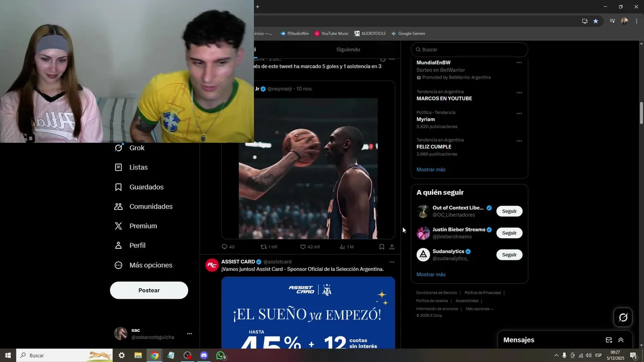644x362 pixels.
Task: Click Chrome install app icon
Action: [585, 21]
